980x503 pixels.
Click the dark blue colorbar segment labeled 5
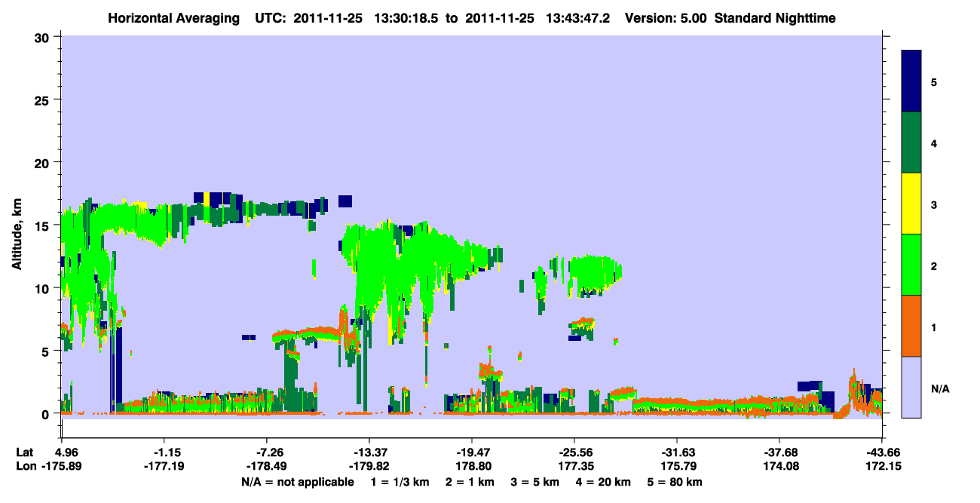point(911,81)
